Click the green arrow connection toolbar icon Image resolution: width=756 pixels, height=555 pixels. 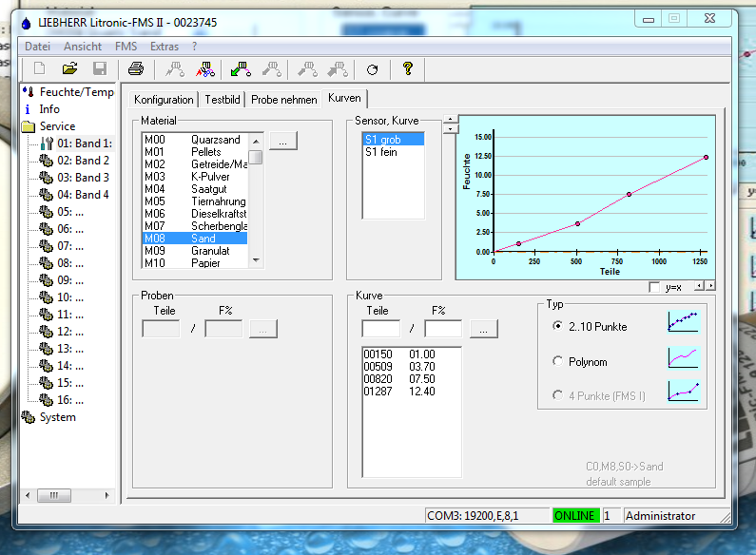(x=242, y=69)
